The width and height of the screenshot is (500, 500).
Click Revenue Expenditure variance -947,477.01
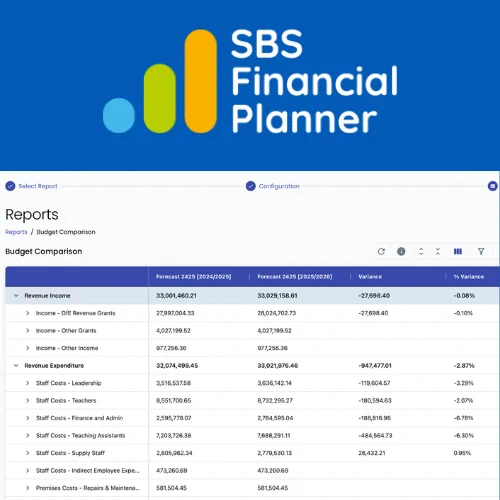375,366
